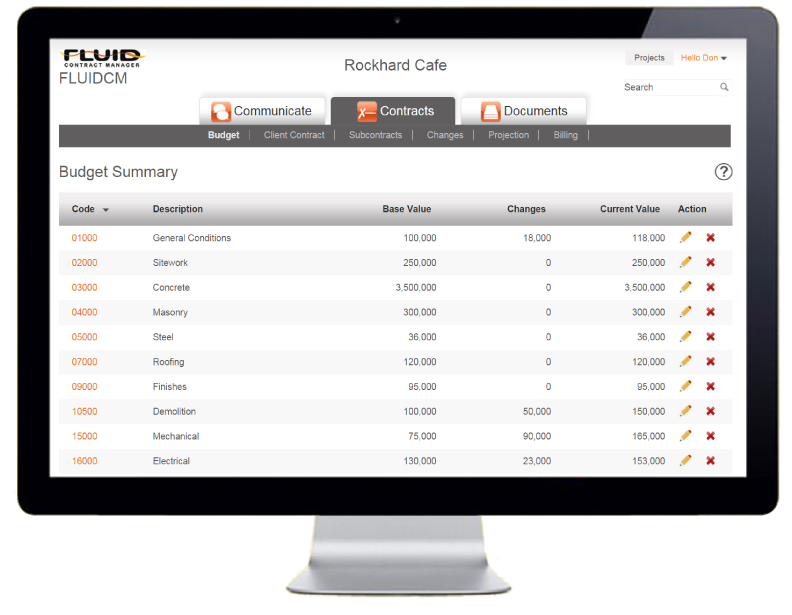Delete the Steel budget entry
The height and width of the screenshot is (615, 792).
pyautogui.click(x=710, y=336)
